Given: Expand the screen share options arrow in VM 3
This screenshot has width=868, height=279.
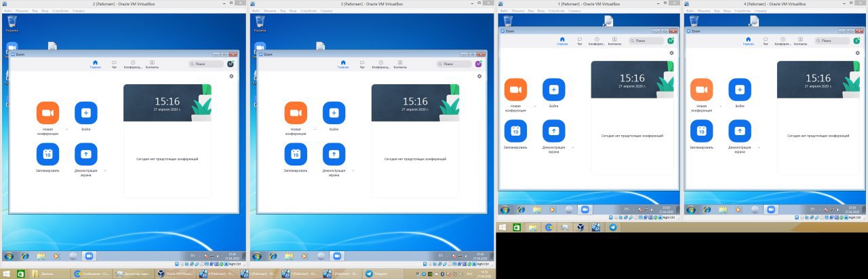Looking at the screenshot, I should click(353, 170).
